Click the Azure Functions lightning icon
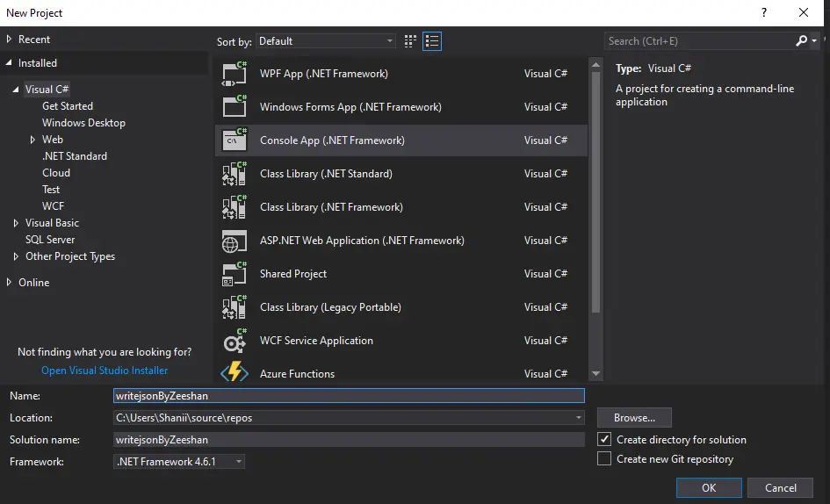 [x=235, y=372]
